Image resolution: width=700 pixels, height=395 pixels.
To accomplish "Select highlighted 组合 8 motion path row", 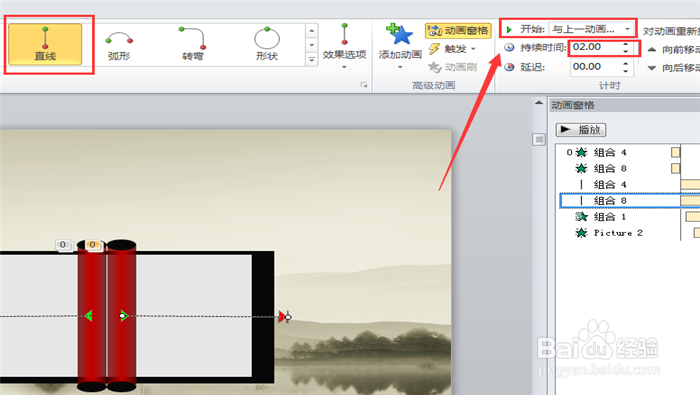I will [x=629, y=201].
